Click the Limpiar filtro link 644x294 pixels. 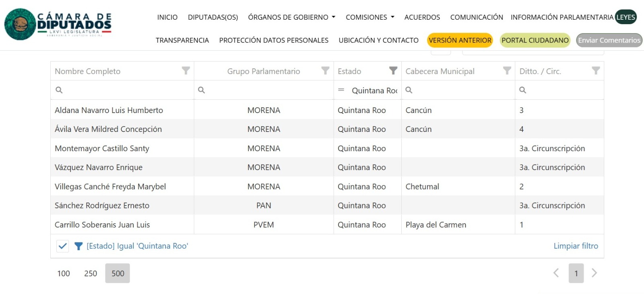coord(576,246)
